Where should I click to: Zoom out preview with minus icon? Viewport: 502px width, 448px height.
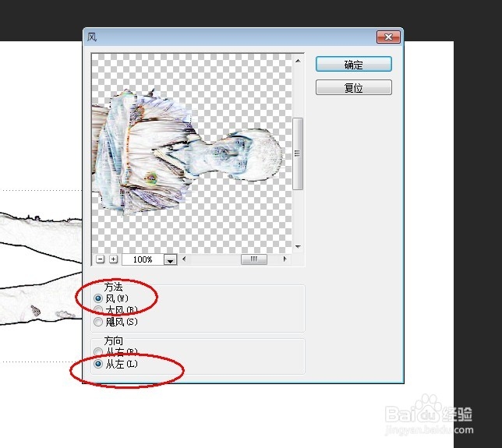pyautogui.click(x=101, y=259)
